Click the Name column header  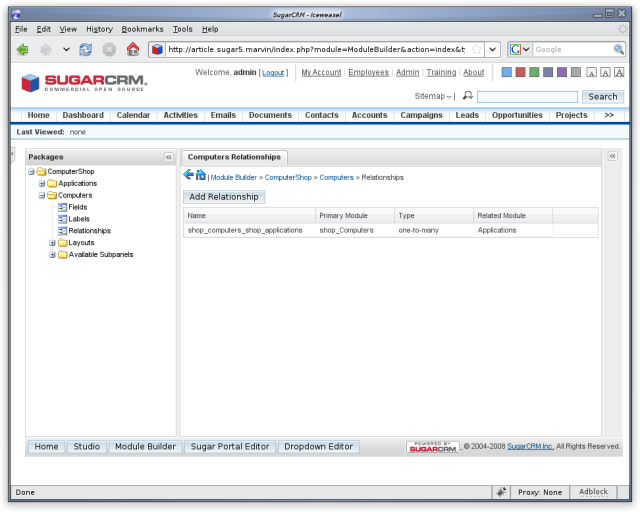pyautogui.click(x=249, y=216)
